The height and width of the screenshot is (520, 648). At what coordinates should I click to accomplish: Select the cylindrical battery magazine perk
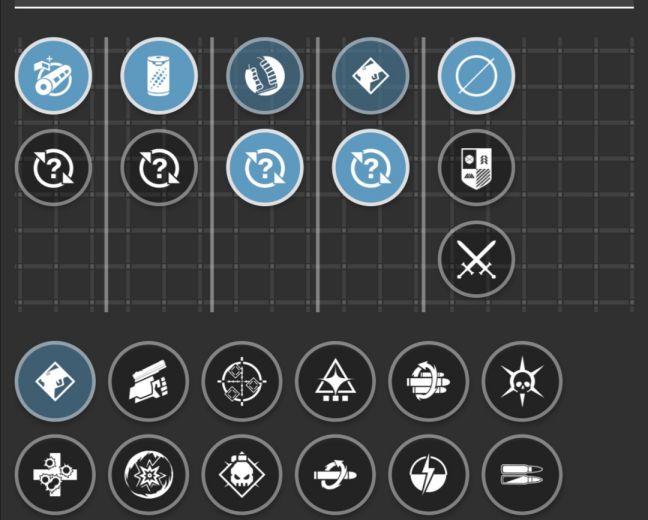(x=159, y=76)
